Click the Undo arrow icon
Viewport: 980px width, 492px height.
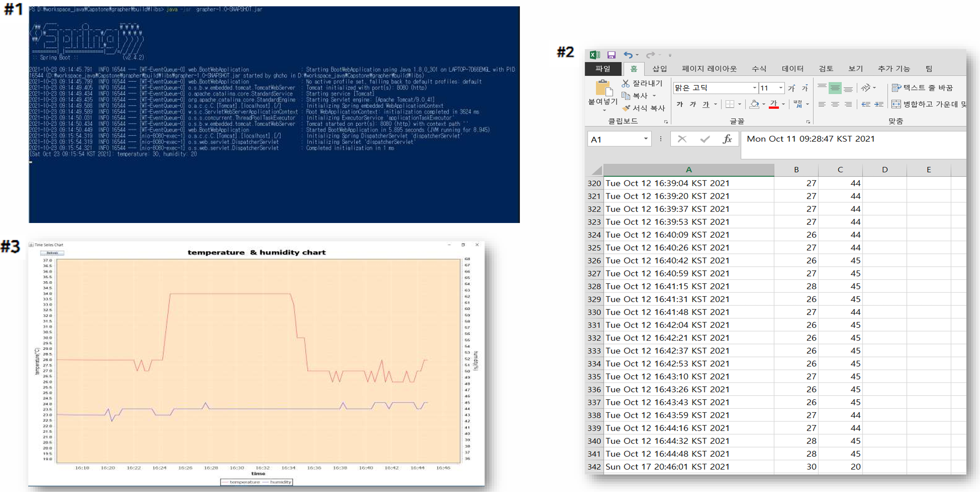point(628,55)
